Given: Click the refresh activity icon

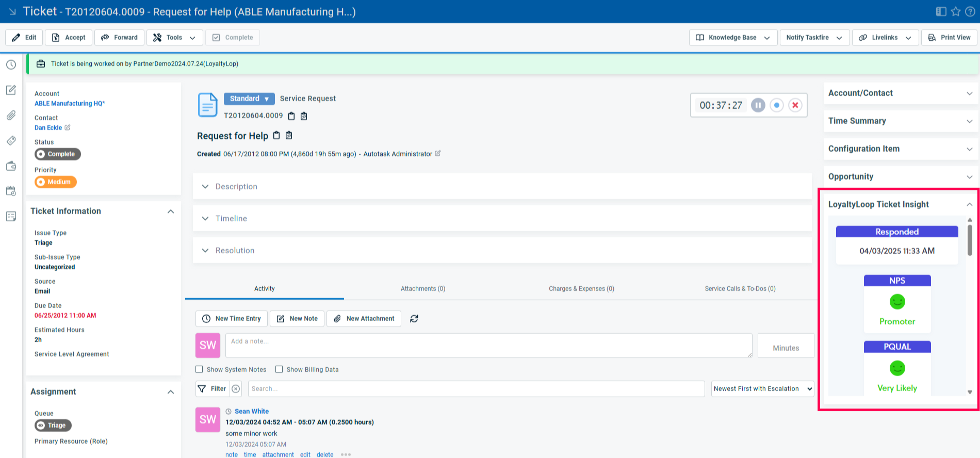Looking at the screenshot, I should tap(414, 319).
